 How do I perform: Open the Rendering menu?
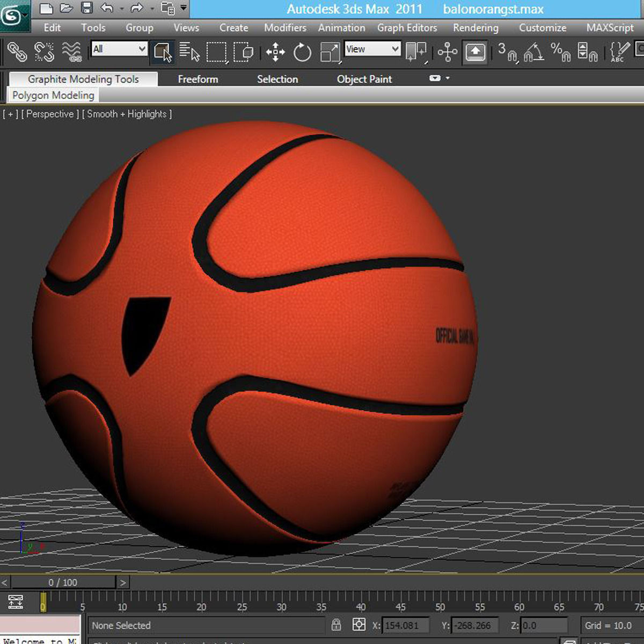(475, 28)
